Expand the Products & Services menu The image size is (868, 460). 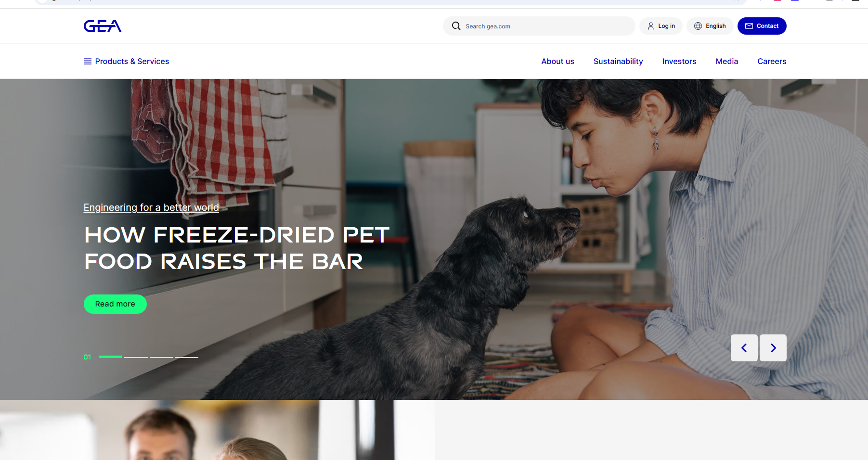(x=127, y=61)
